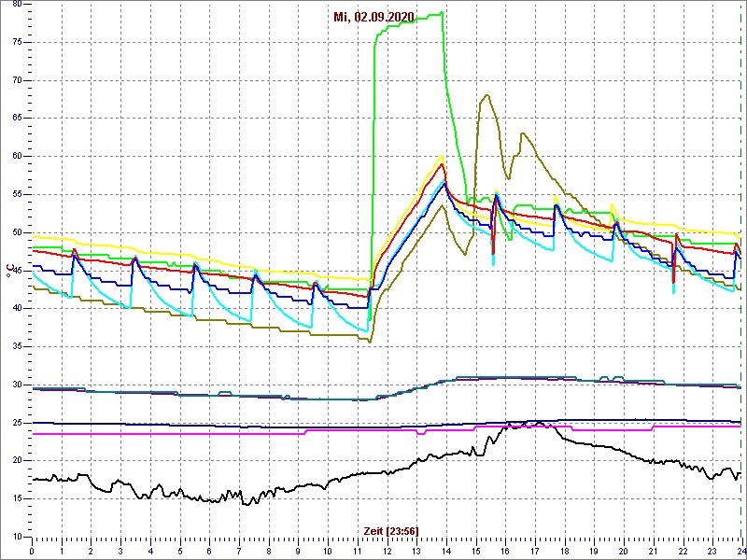The image size is (747, 560).
Task: Click hour 9 on the time axis
Action: [x=298, y=550]
